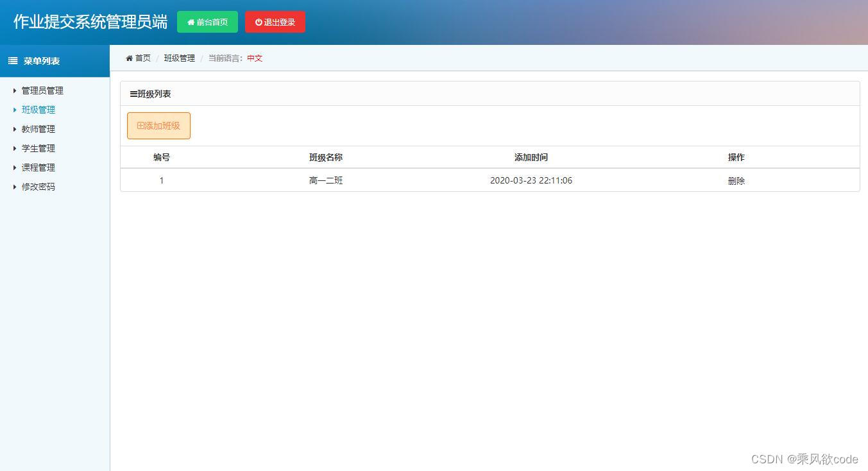The height and width of the screenshot is (471, 868).
Task: Click the hamburger icon beside 班级列表
Action: click(x=133, y=94)
